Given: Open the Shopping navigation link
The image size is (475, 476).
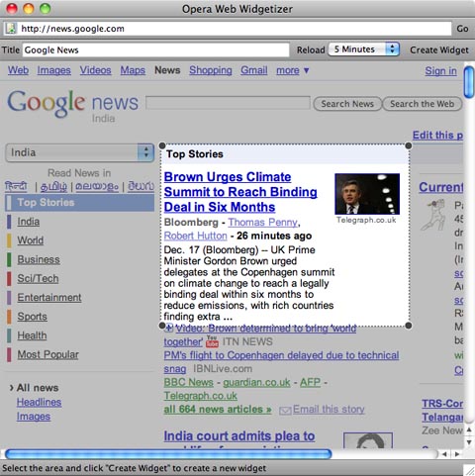Looking at the screenshot, I should [x=211, y=70].
